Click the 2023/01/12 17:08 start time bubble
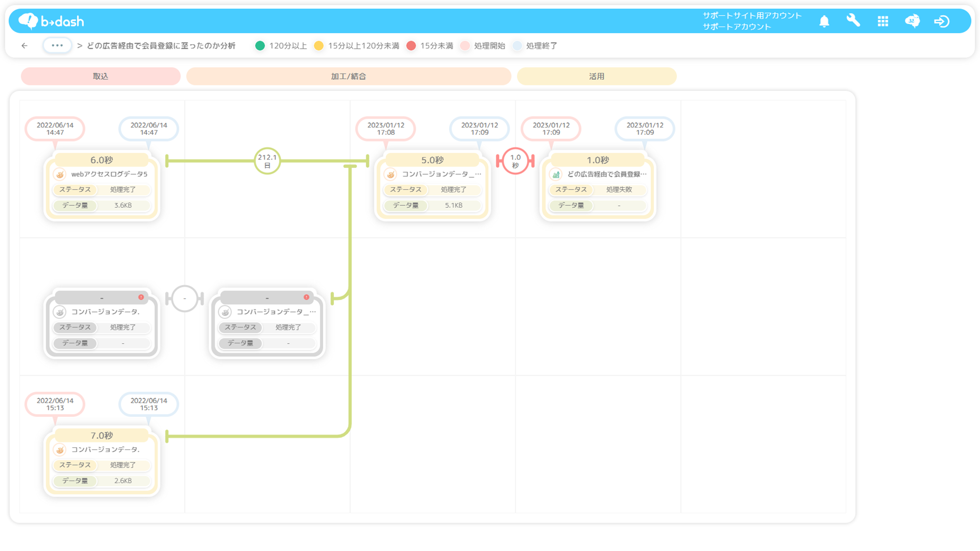 point(386,129)
